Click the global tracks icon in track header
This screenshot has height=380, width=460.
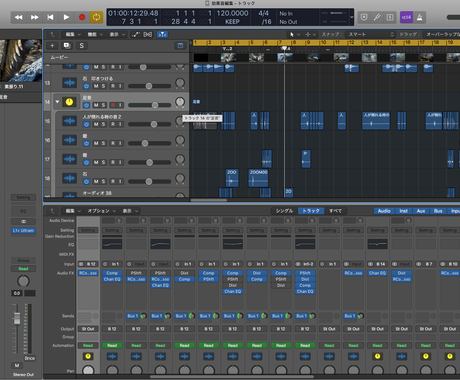[x=180, y=46]
